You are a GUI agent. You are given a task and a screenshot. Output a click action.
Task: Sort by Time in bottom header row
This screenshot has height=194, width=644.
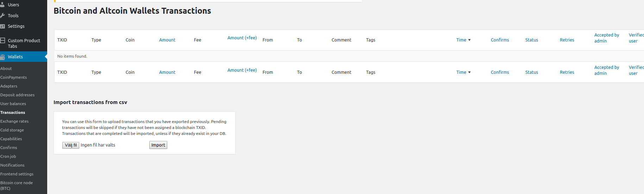[461, 72]
